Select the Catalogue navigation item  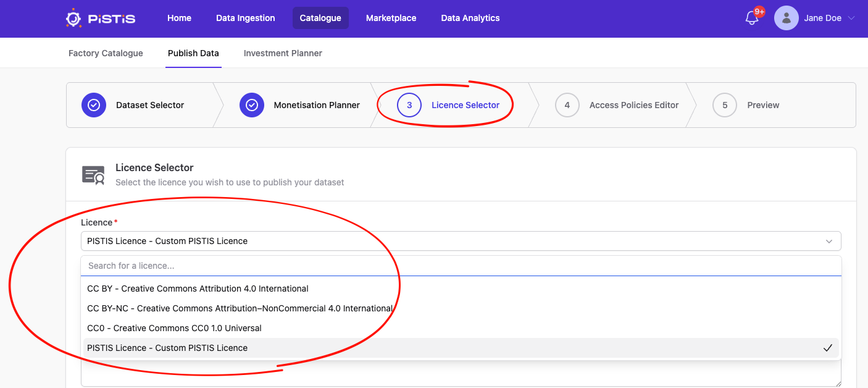point(320,18)
